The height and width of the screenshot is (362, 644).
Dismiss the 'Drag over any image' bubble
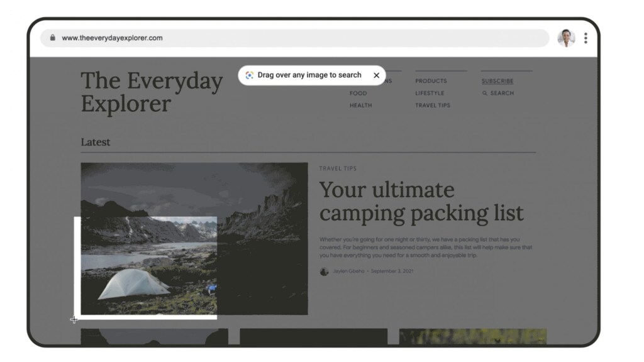coord(376,75)
